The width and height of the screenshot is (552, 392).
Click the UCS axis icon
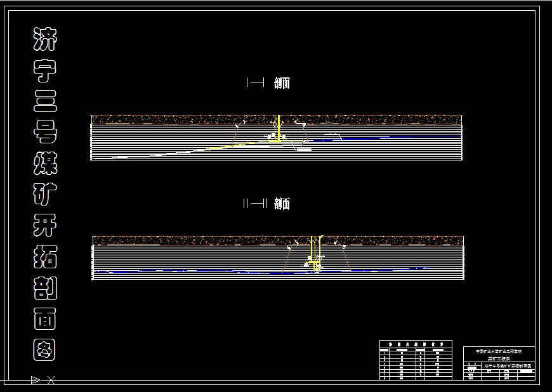click(43, 380)
